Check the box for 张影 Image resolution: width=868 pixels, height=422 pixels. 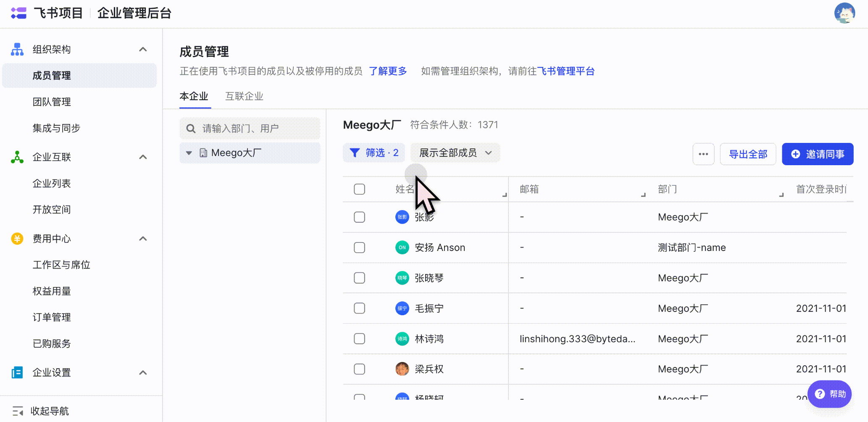[x=359, y=217]
